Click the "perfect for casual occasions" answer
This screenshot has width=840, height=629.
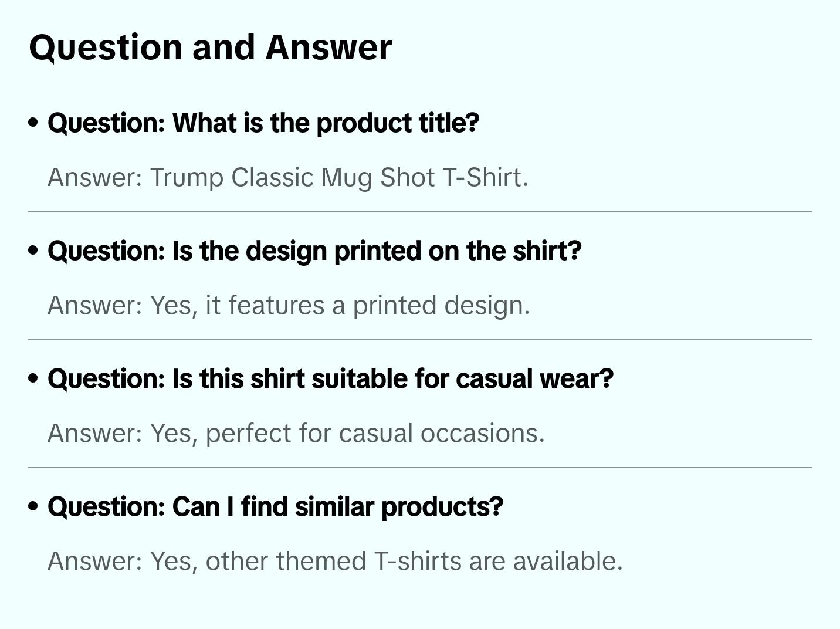point(296,433)
